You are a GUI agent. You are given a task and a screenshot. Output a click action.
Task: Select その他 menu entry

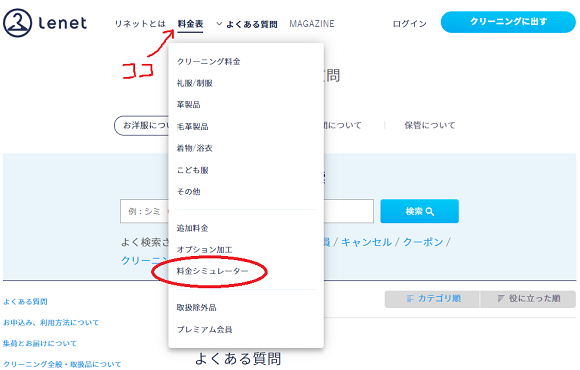click(188, 191)
